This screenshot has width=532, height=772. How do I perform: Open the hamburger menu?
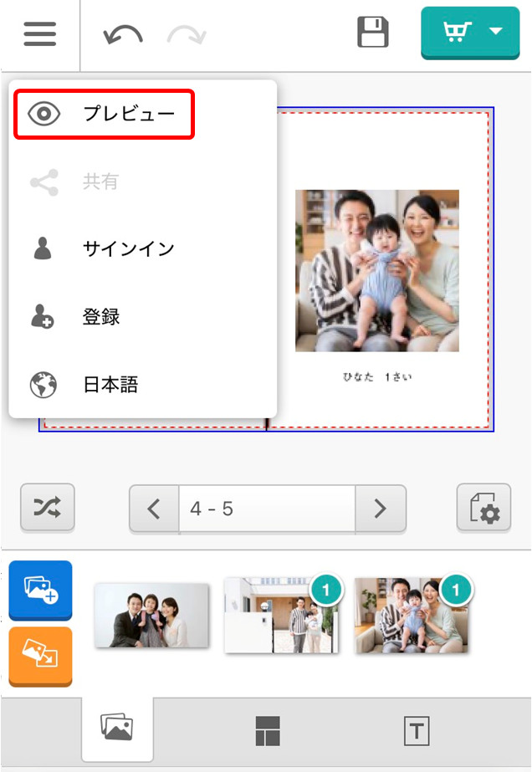click(39, 35)
